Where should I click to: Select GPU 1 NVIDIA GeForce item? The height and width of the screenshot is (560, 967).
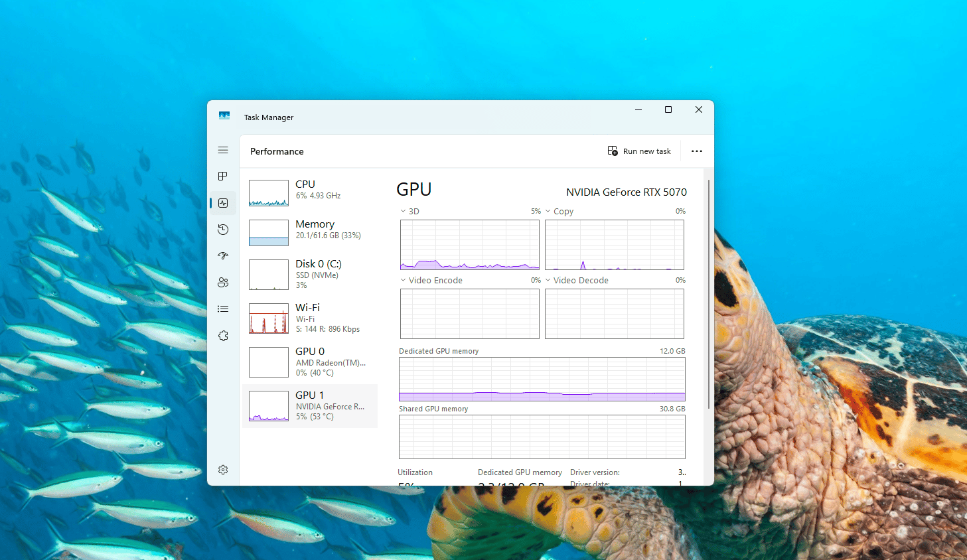click(310, 406)
